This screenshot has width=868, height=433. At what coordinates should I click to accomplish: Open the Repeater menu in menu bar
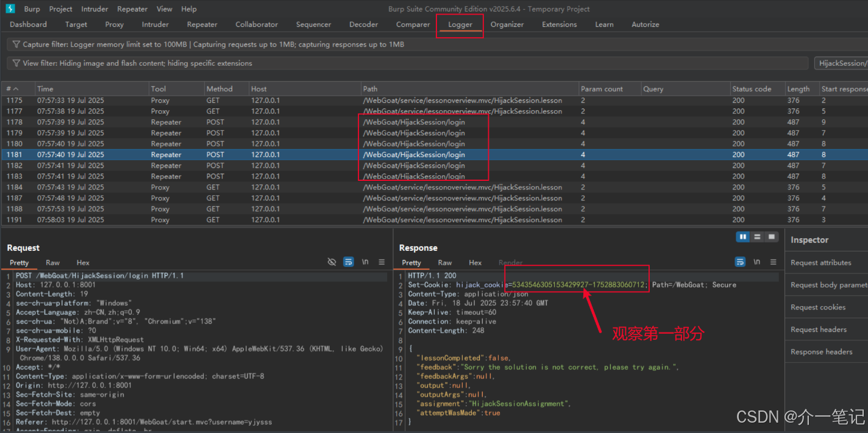[x=133, y=9]
